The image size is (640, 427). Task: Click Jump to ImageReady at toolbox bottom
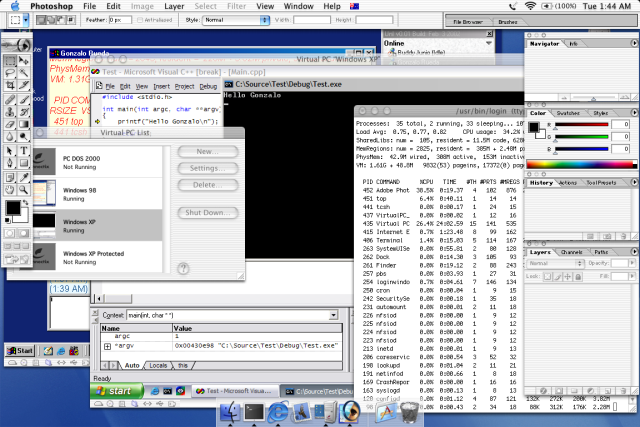click(17, 259)
